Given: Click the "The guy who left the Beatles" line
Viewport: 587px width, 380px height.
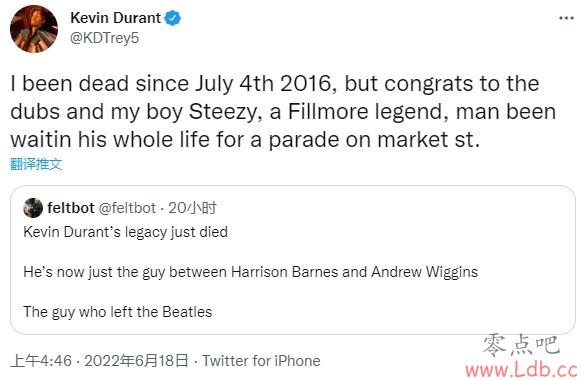Looking at the screenshot, I should coord(118,312).
